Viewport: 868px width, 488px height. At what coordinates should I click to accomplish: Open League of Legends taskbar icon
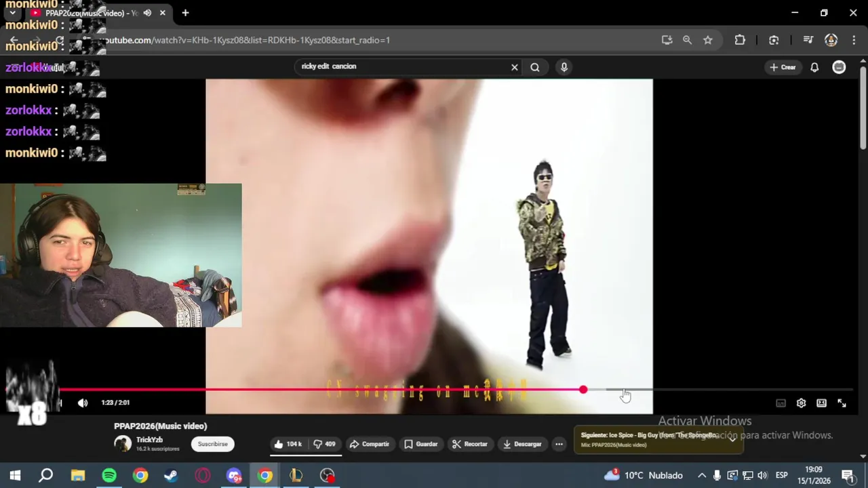click(x=296, y=475)
